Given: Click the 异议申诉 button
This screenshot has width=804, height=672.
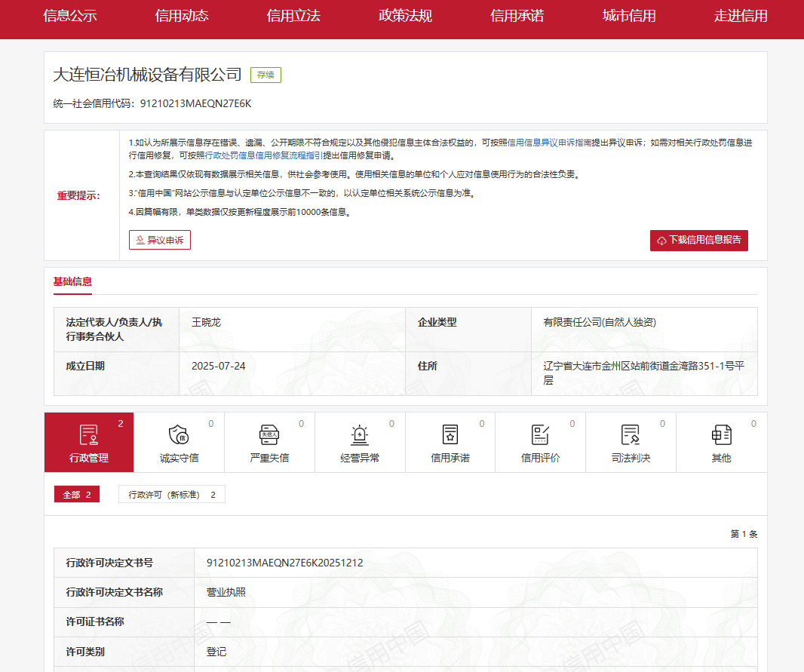Looking at the screenshot, I should point(160,241).
